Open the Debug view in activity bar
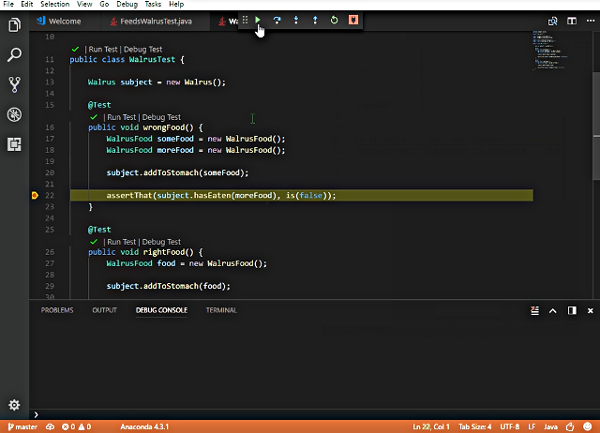 tap(14, 114)
